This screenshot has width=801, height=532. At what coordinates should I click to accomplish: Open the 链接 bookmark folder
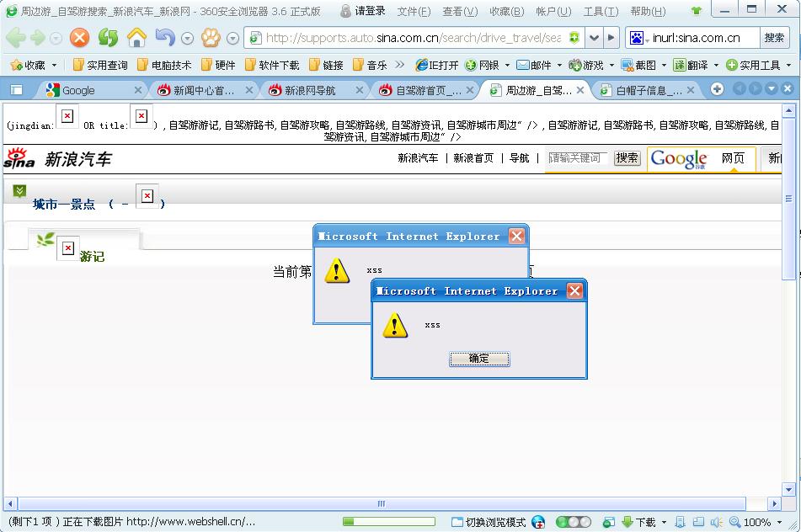326,65
